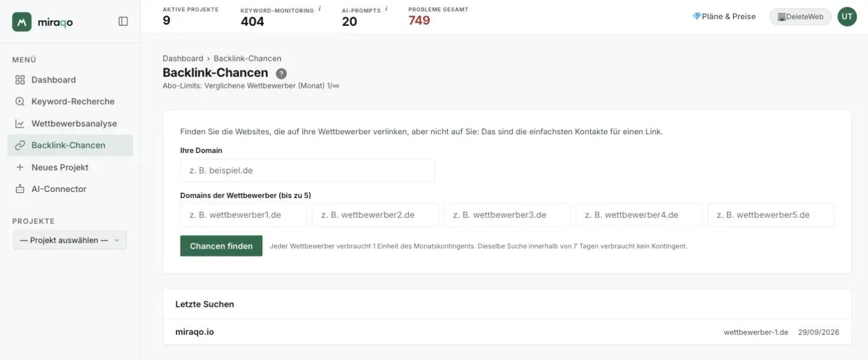This screenshot has width=868, height=360.
Task: Click the Keyword-Monitoring value 404
Action: (x=253, y=21)
